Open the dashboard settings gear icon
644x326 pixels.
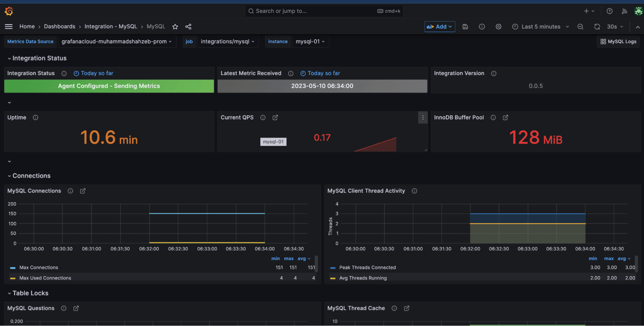point(498,27)
